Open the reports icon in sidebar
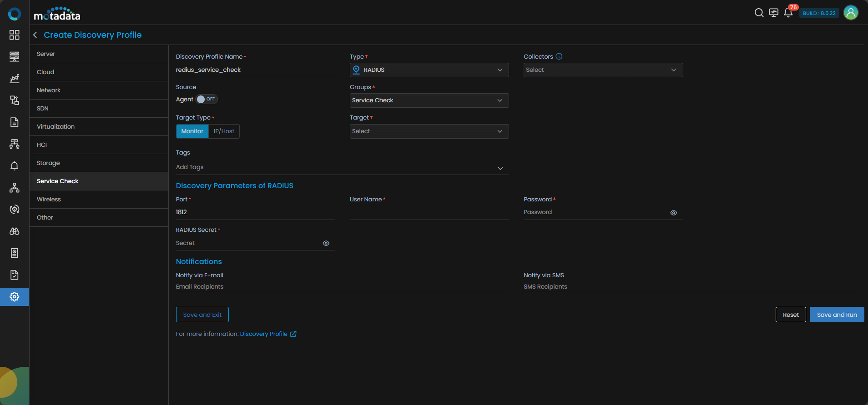This screenshot has height=405, width=868. point(15,253)
